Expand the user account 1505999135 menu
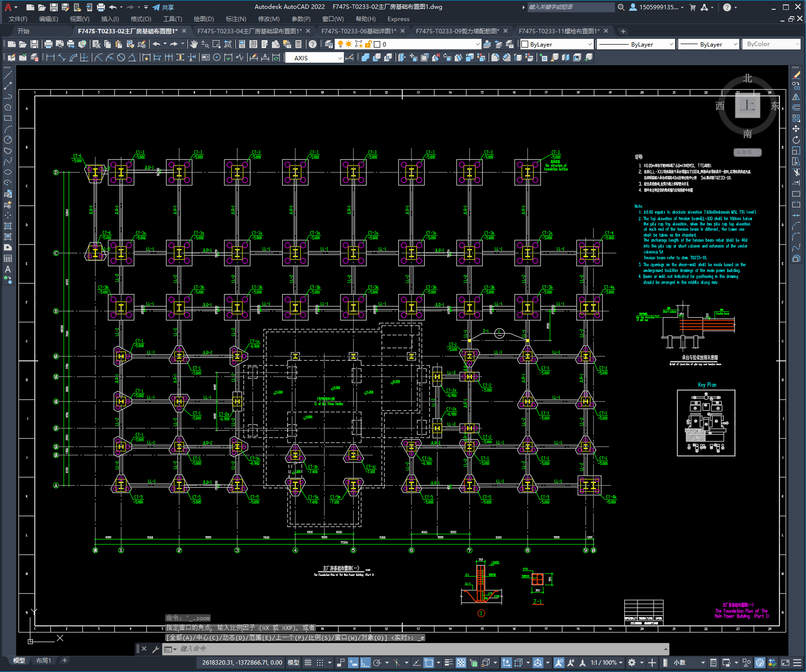The image size is (806, 672). pos(657,7)
